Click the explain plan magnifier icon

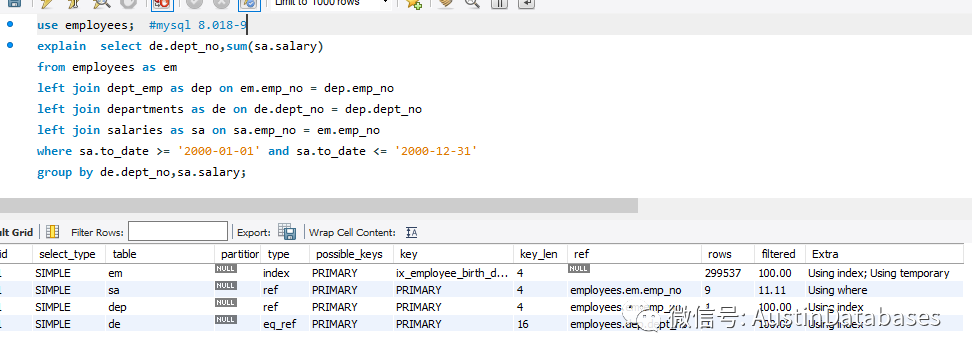click(101, 4)
